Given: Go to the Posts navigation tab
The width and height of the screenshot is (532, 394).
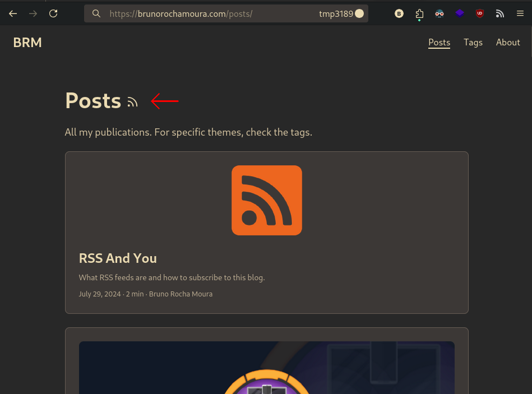Looking at the screenshot, I should coord(439,43).
